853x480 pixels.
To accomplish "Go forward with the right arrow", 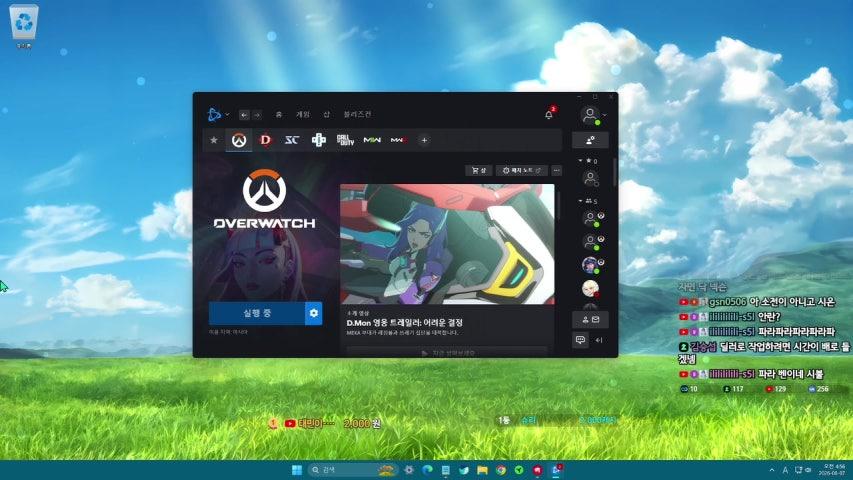I will click(x=257, y=115).
